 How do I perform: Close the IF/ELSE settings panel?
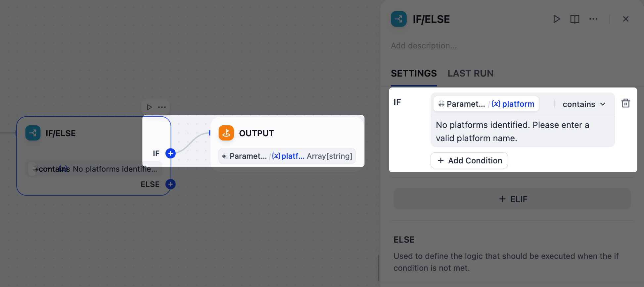pyautogui.click(x=625, y=19)
